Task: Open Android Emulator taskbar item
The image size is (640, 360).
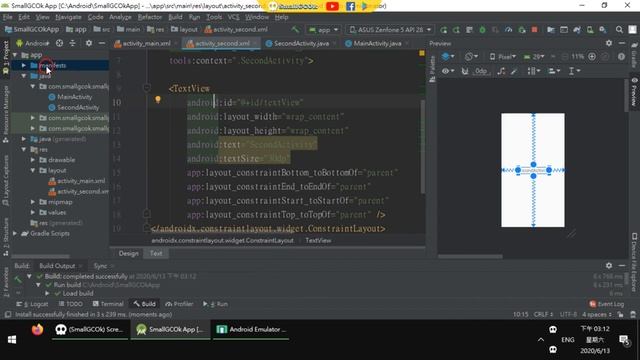Action: (251, 329)
